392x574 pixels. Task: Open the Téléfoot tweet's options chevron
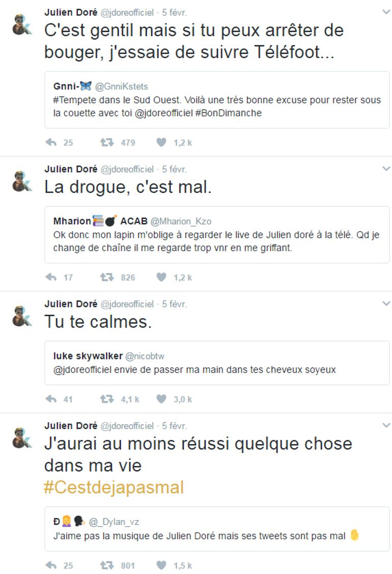point(386,12)
